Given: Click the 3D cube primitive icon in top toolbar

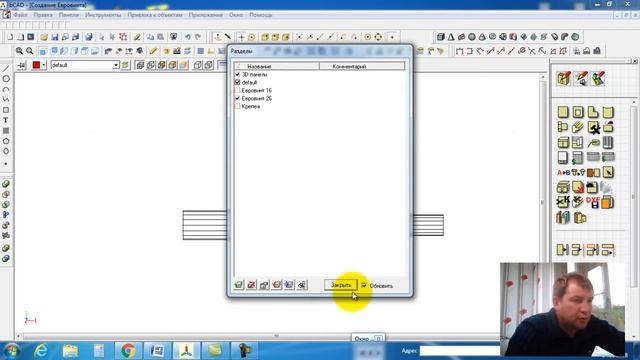Looking at the screenshot, I should tap(440, 37).
